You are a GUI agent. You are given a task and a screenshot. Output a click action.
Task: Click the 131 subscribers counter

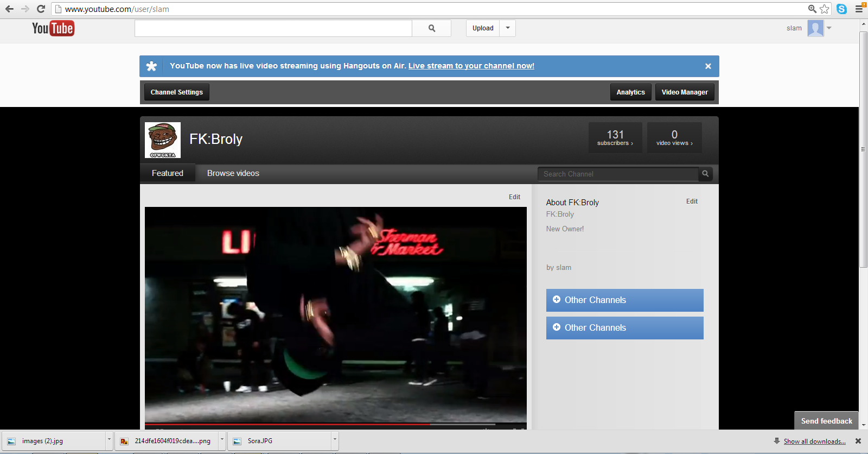click(x=615, y=137)
